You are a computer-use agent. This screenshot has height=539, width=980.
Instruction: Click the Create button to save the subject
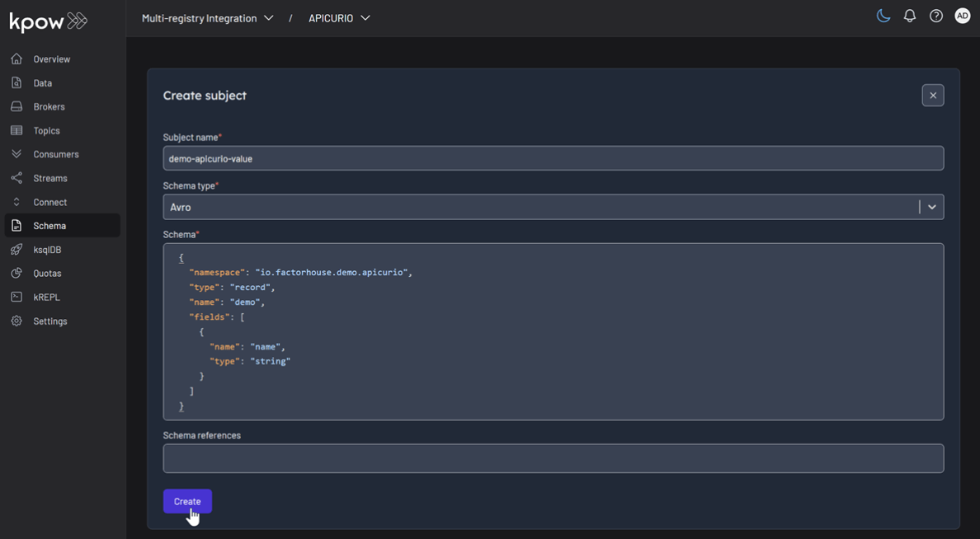(x=187, y=501)
